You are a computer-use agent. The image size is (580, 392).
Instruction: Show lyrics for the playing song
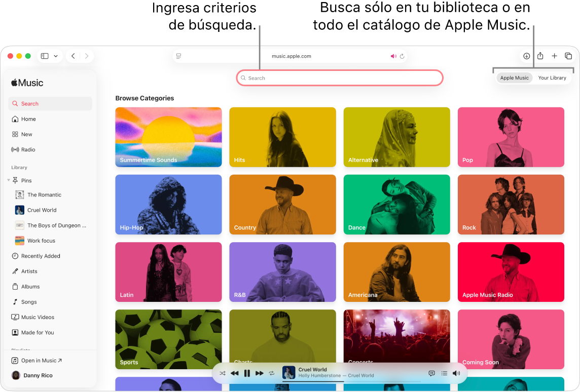click(x=431, y=373)
